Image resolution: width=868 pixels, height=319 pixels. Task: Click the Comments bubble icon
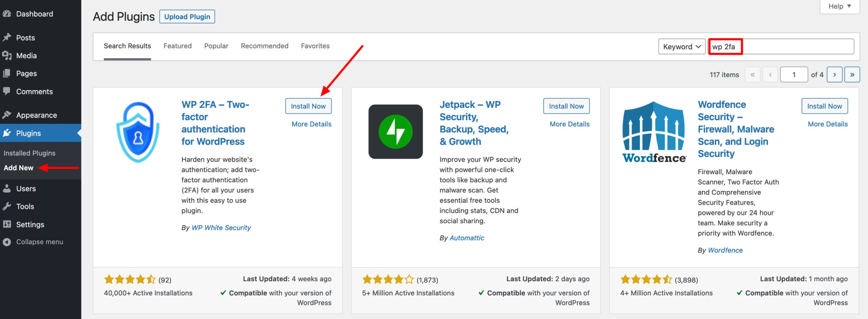[6, 91]
